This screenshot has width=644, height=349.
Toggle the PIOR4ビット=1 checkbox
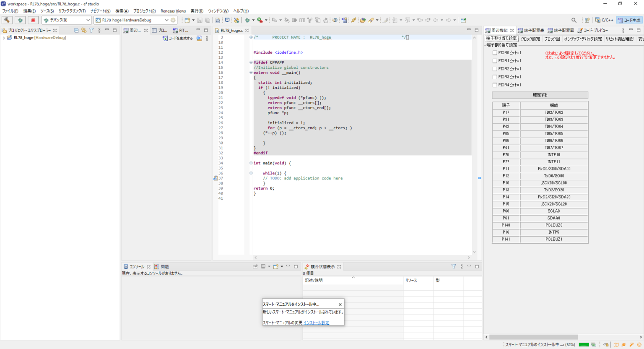click(x=495, y=85)
